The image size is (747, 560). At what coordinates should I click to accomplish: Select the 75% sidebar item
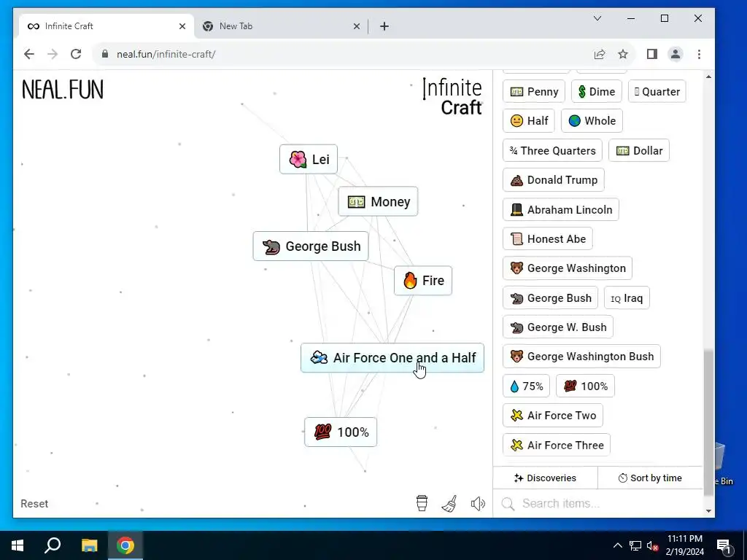526,386
